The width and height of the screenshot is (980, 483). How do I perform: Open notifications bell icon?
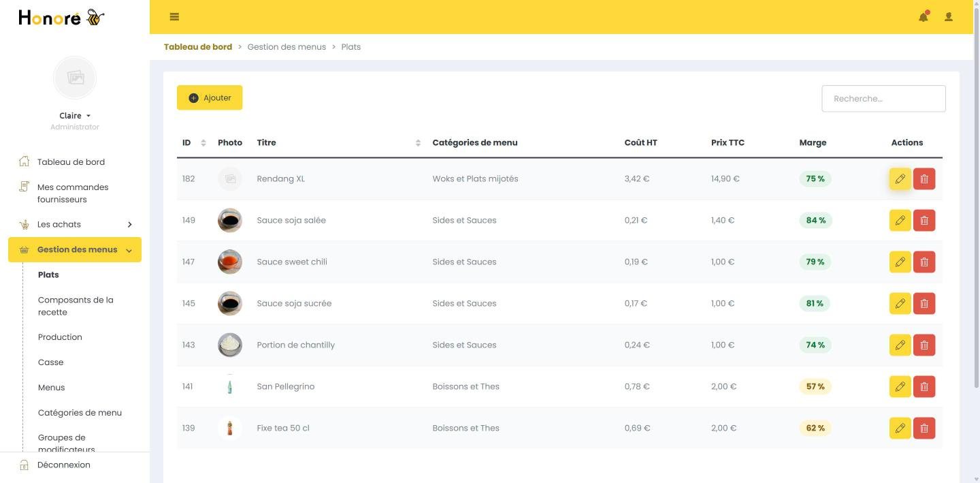(x=924, y=17)
